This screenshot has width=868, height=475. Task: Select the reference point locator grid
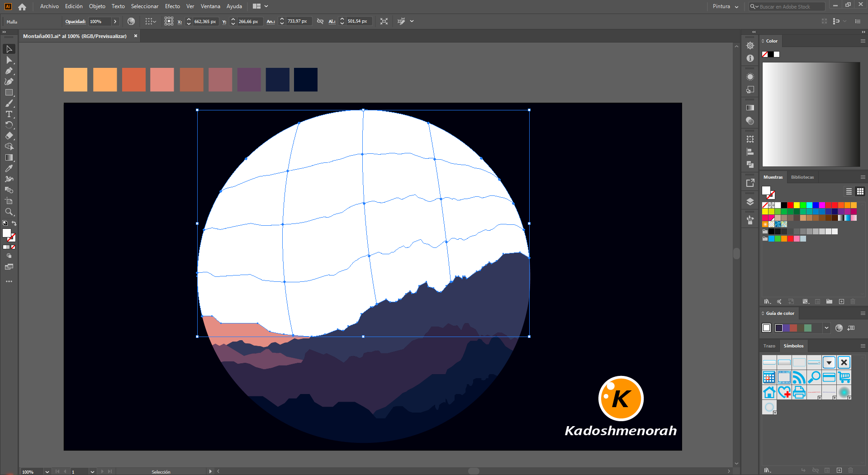coord(169,21)
